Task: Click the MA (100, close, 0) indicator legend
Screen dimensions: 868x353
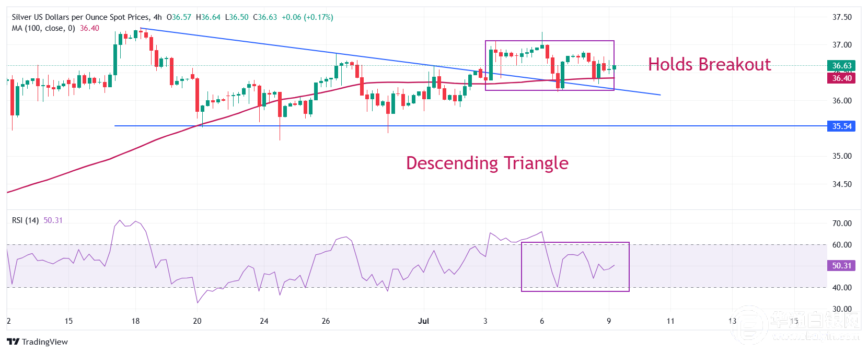Action: [x=43, y=28]
